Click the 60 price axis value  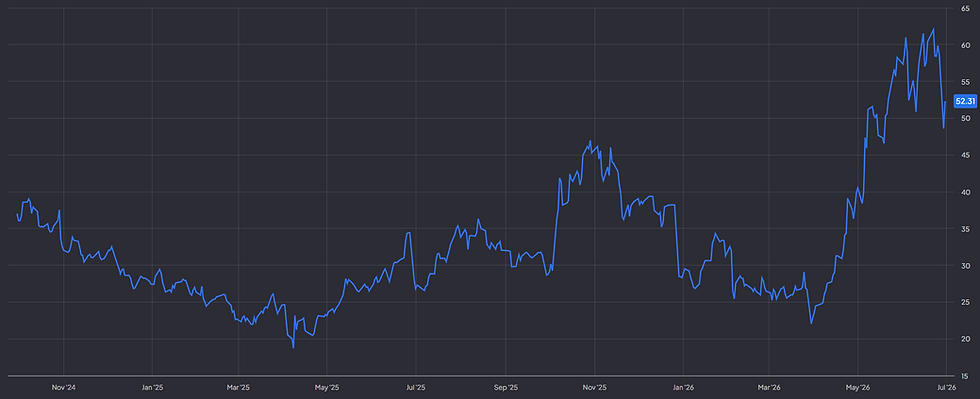(x=966, y=45)
